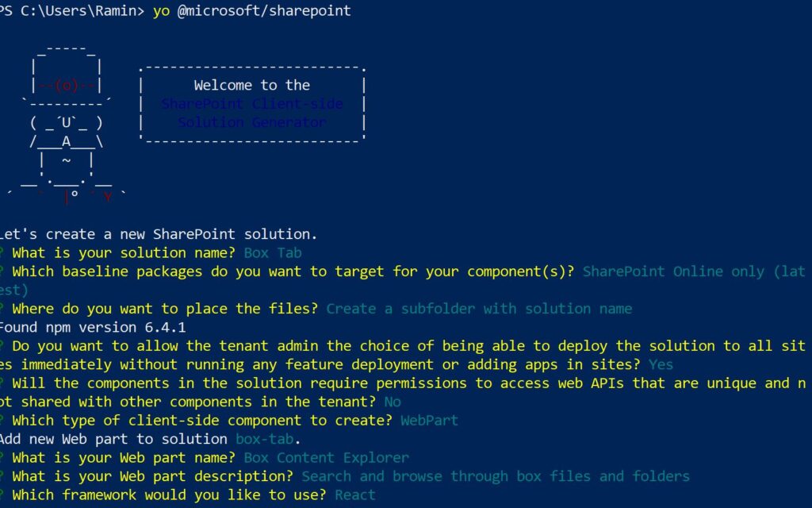Click the 'Welcome to the' banner text
This screenshot has width=812, height=508.
click(252, 85)
